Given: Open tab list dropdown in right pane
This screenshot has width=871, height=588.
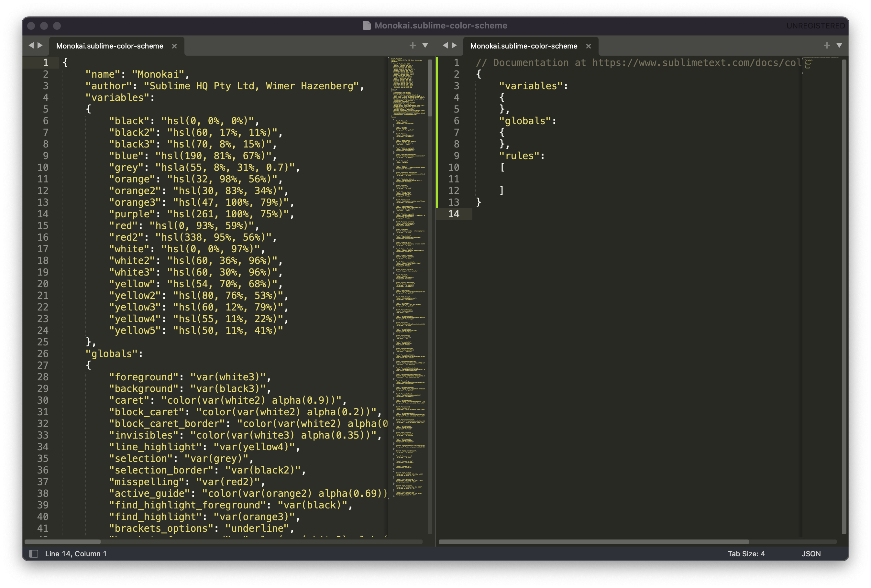Looking at the screenshot, I should tap(839, 45).
